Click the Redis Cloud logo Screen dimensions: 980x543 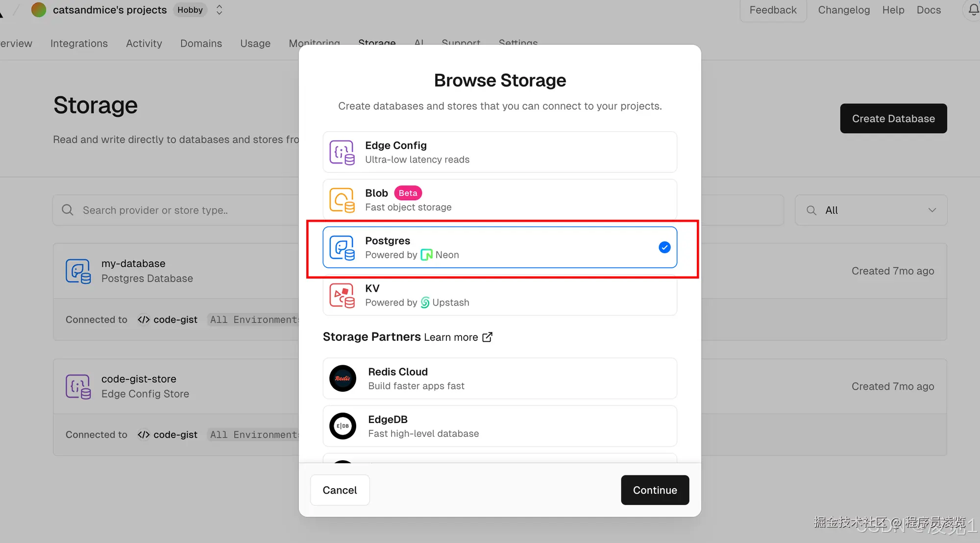pyautogui.click(x=343, y=378)
